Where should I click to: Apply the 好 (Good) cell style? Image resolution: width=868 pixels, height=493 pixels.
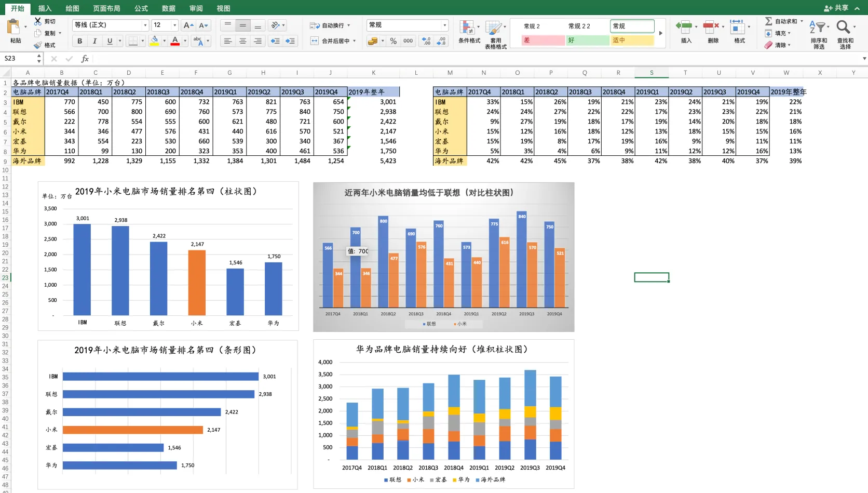coord(588,40)
